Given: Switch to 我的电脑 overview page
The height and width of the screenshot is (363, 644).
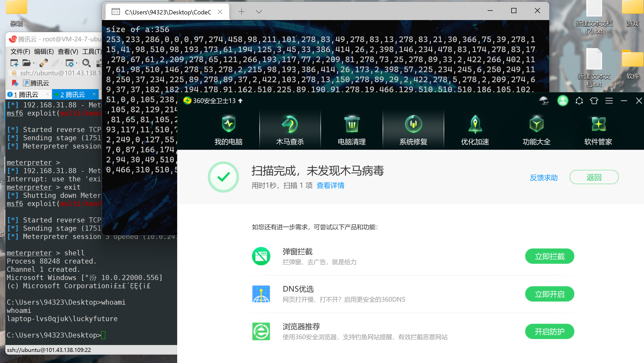Looking at the screenshot, I should tap(229, 130).
